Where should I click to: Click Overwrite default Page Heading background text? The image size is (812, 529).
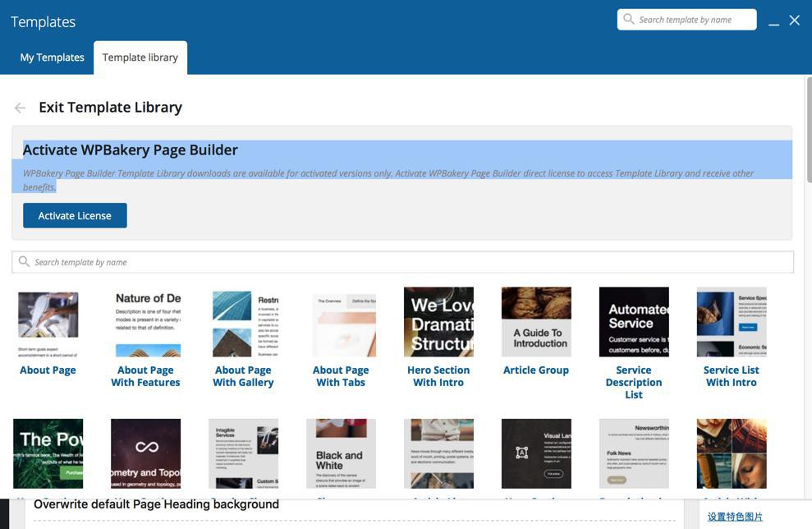pyautogui.click(x=156, y=504)
